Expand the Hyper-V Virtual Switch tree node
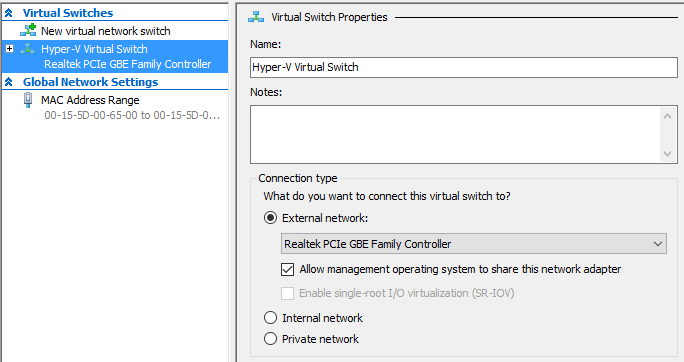 [9, 48]
